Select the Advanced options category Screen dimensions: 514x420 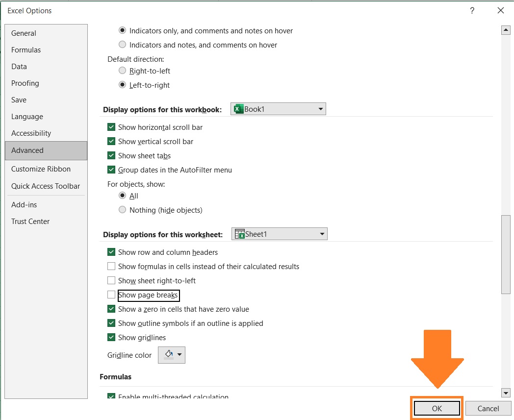coord(46,151)
